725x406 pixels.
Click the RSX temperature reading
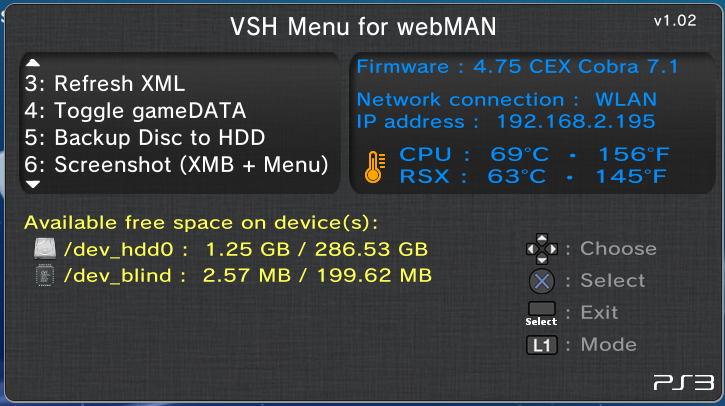click(533, 176)
